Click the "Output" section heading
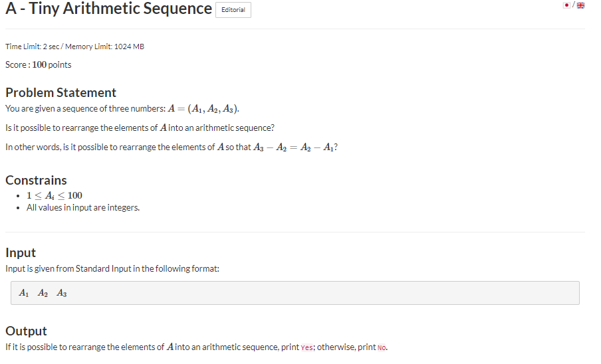This screenshot has height=364, width=601. tap(26, 331)
